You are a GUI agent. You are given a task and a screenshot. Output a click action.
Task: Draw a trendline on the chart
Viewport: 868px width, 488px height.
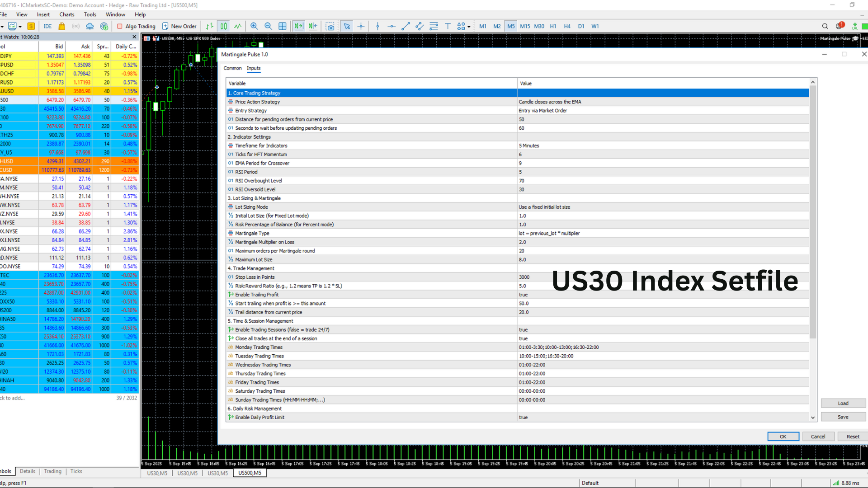click(x=405, y=26)
